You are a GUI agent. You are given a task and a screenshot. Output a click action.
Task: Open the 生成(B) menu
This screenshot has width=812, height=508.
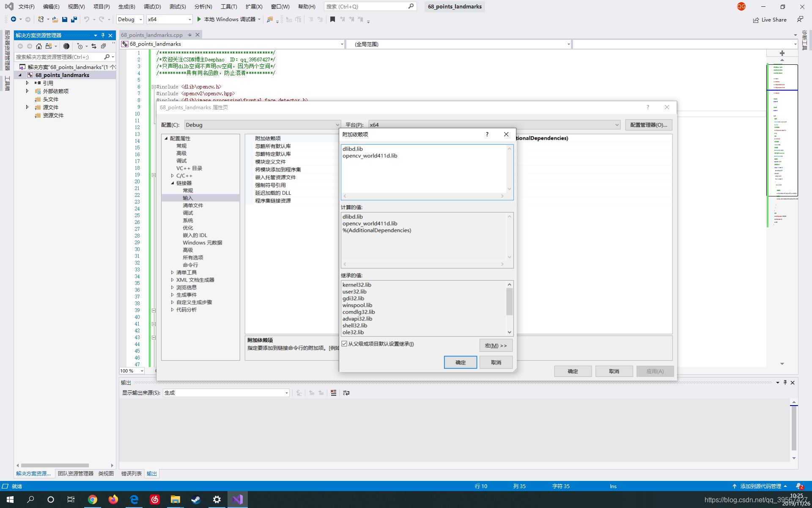(126, 6)
